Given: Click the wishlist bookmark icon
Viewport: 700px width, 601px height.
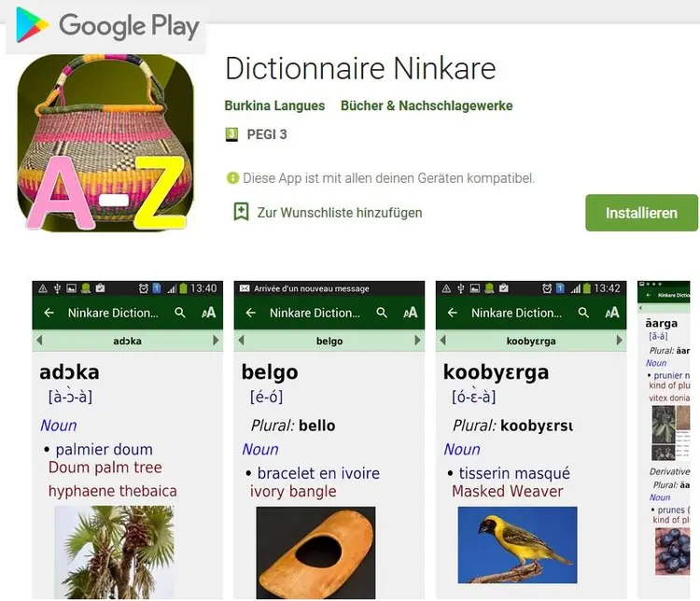Looking at the screenshot, I should 241,212.
